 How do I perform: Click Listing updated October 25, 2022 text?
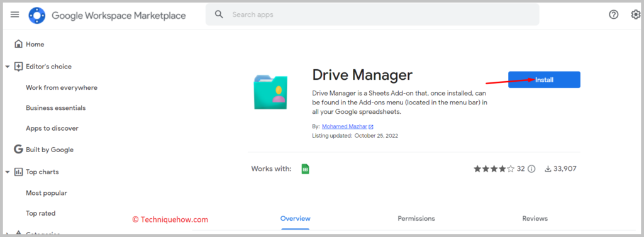click(x=355, y=136)
